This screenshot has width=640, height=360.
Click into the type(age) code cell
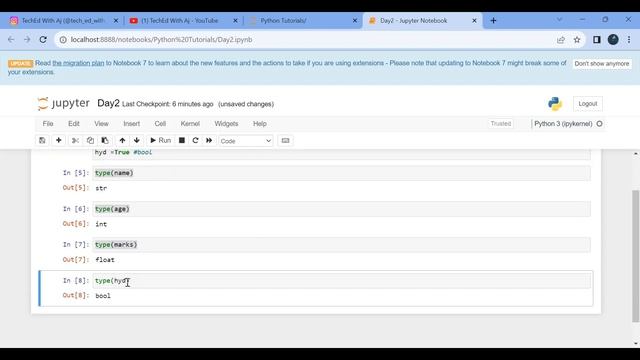tap(341, 209)
